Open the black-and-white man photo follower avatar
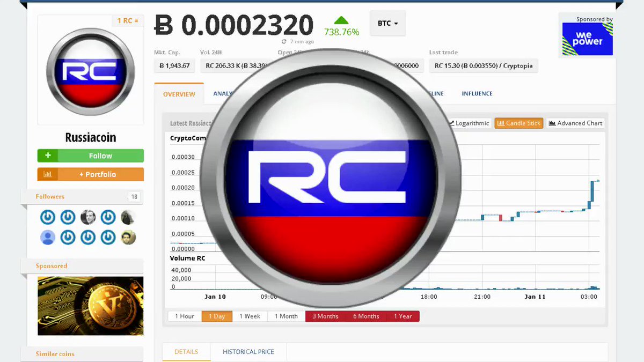This screenshot has height=362, width=644. (88, 217)
